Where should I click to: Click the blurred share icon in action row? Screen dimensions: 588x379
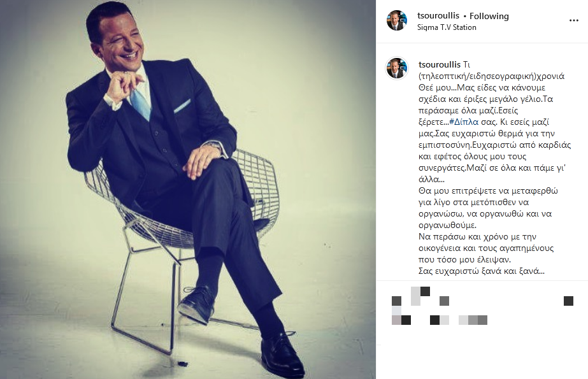[445, 301]
